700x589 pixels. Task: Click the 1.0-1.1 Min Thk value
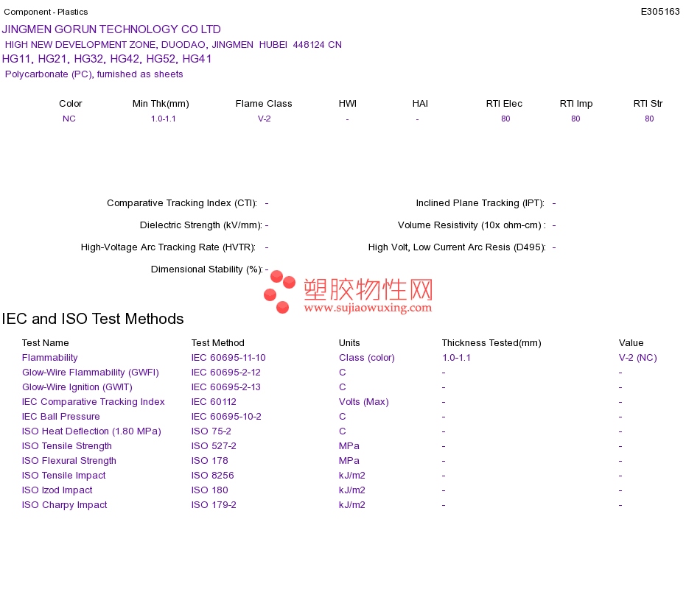(164, 119)
